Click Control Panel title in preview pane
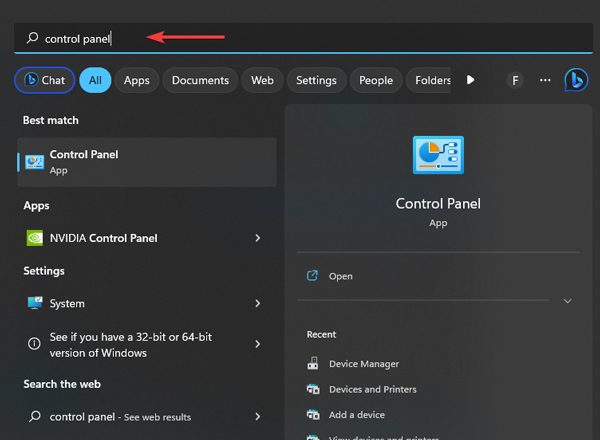 pyautogui.click(x=438, y=204)
